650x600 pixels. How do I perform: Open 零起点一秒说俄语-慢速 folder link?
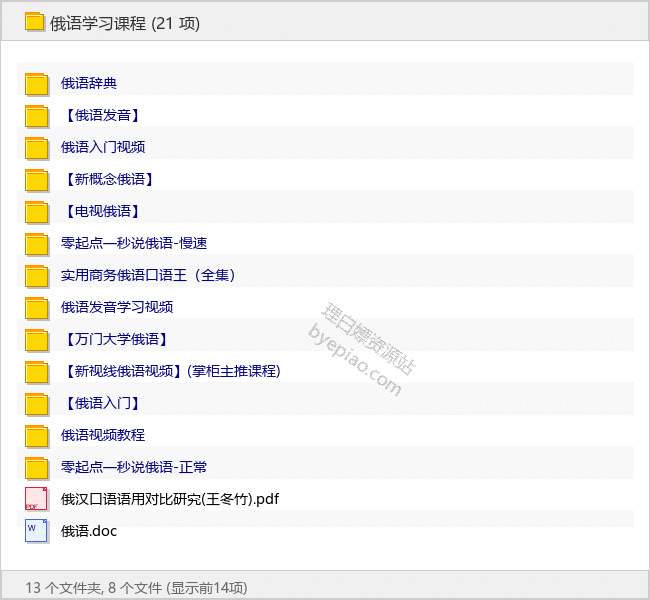pyautogui.click(x=134, y=243)
